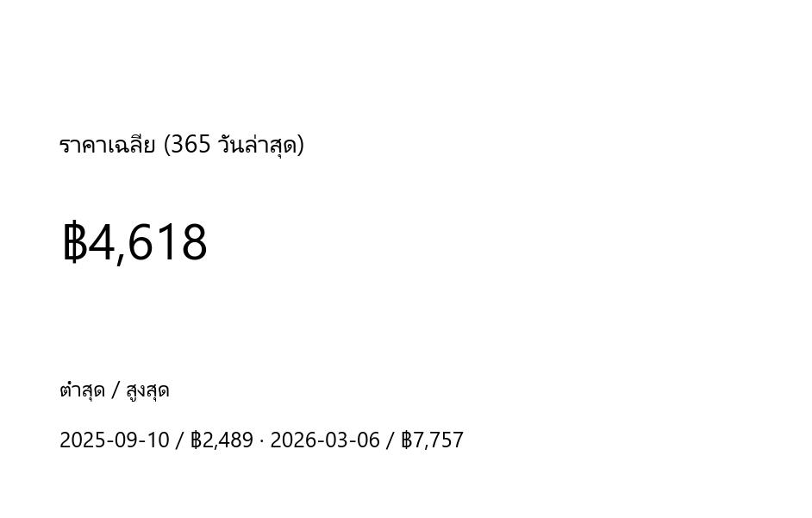Image resolution: width=812 pixels, height=518 pixels.
Task: Click the baht sign before 7,757
Action: (406, 440)
